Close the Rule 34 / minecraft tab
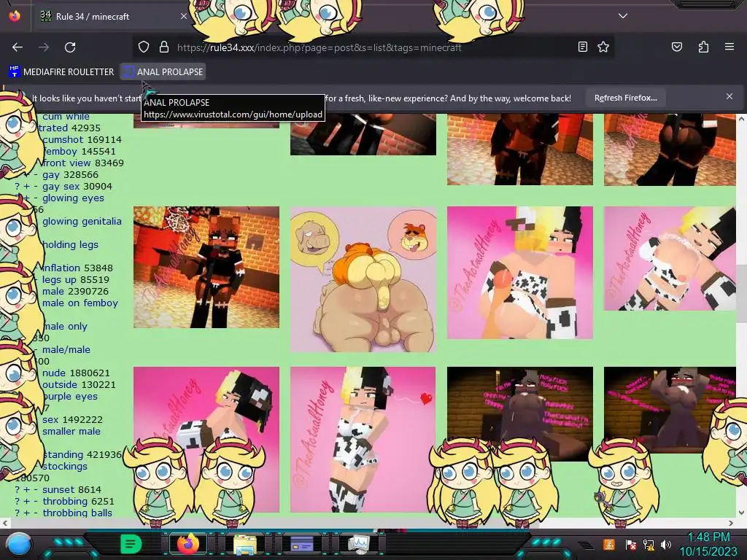747x560 pixels. tap(183, 16)
